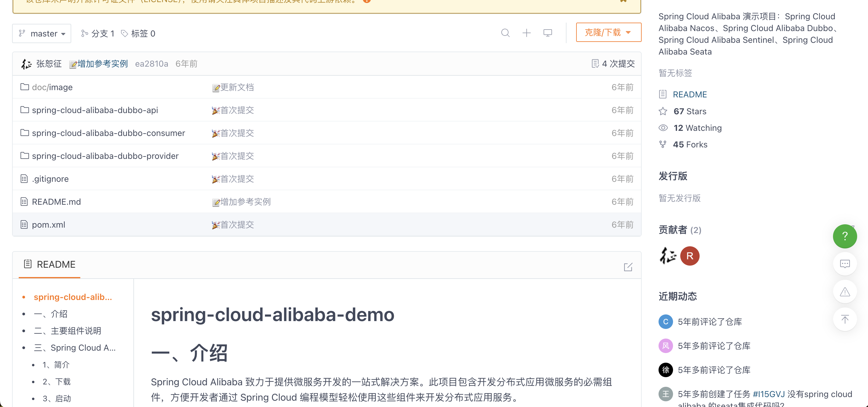
Task: Click the report warning triangle icon
Action: click(x=844, y=292)
